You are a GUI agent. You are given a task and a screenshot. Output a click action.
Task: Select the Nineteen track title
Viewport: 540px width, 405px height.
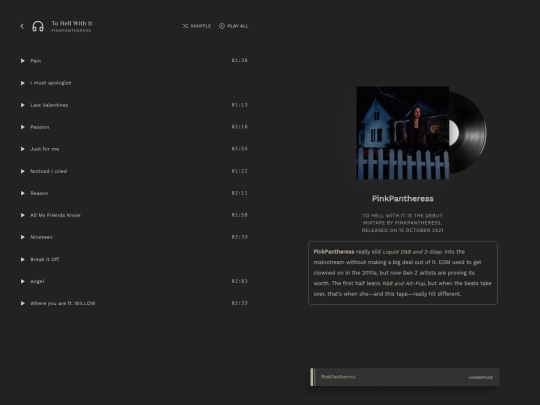coord(41,237)
